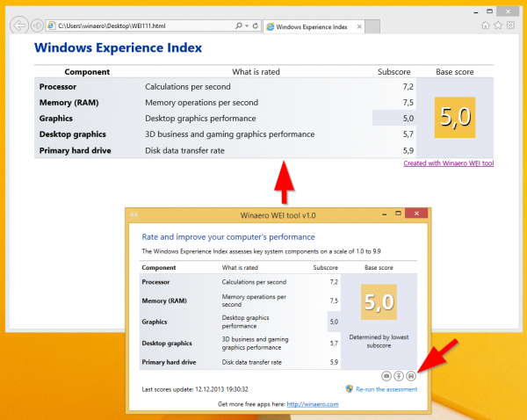Viewport: 527px width, 420px height.
Task: Click '3D business and gaming graphics performance' in browser
Action: point(229,134)
